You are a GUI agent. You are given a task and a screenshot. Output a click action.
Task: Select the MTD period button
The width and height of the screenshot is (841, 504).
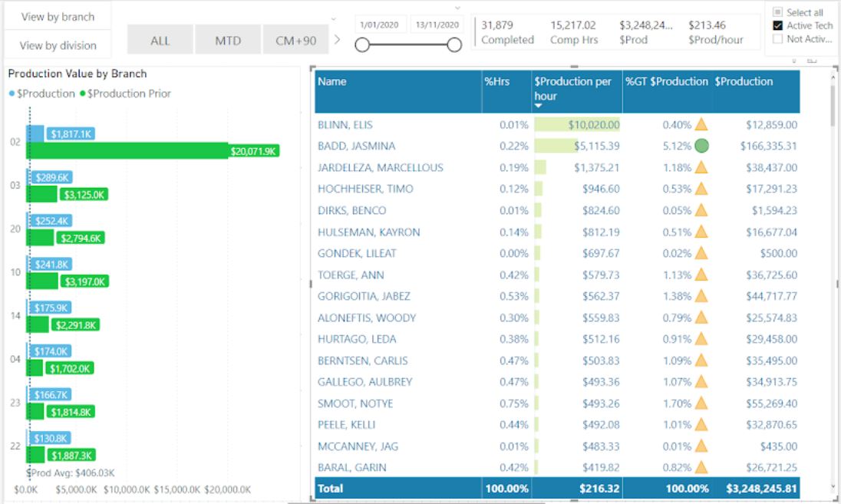point(228,39)
